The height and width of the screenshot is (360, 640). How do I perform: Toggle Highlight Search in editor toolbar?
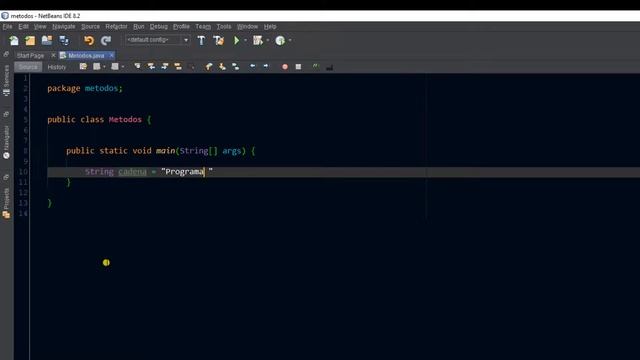point(178,66)
